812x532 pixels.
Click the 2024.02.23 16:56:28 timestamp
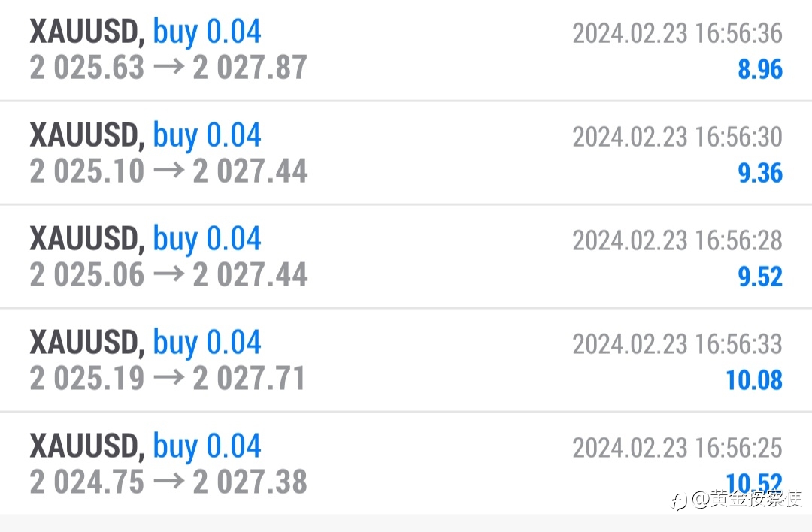point(677,240)
